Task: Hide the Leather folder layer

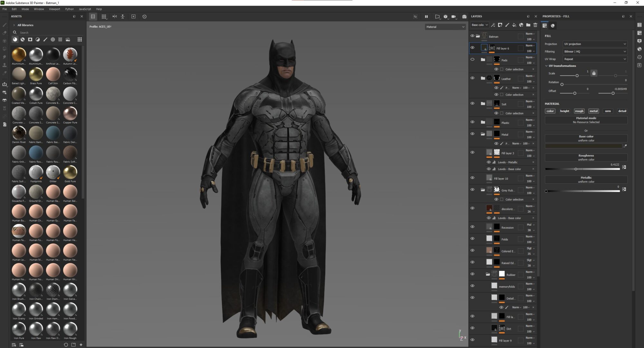Action: pos(472,78)
